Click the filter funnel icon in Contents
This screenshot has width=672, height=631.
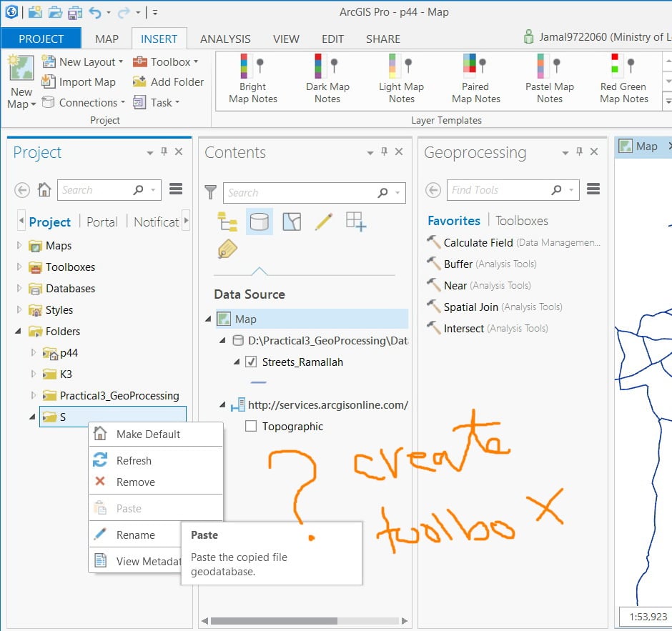pos(210,192)
